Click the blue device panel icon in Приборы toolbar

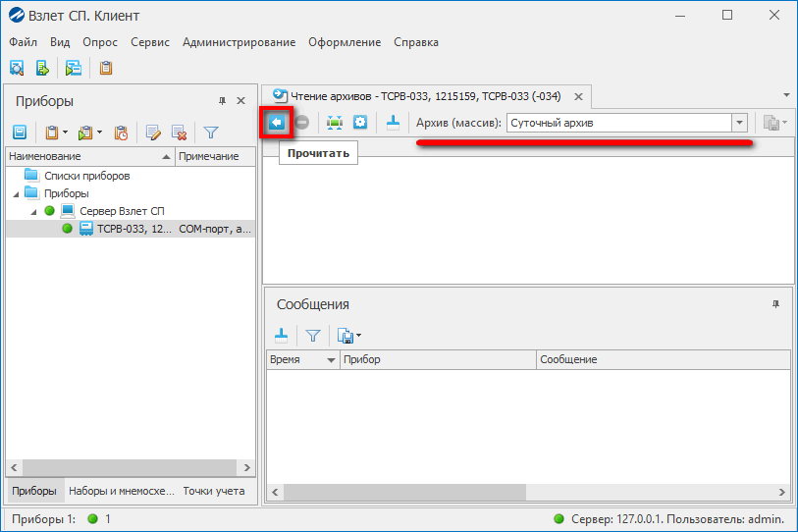coord(20,133)
